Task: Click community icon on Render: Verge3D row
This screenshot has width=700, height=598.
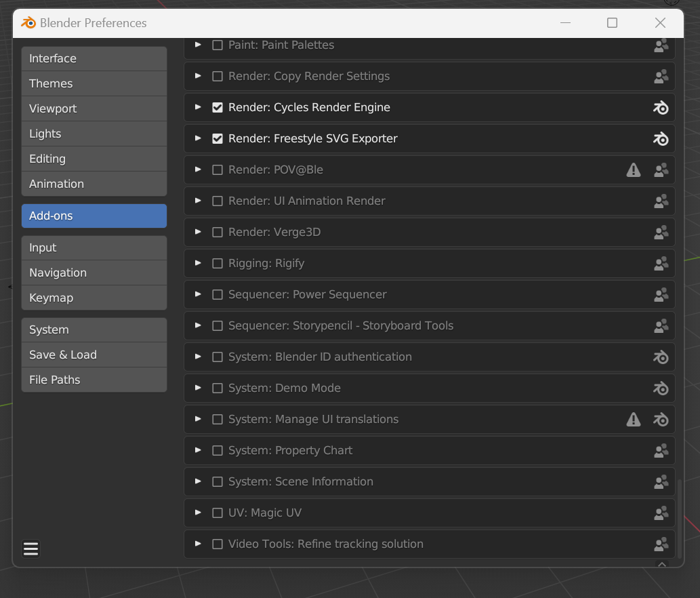Action: 661,233
